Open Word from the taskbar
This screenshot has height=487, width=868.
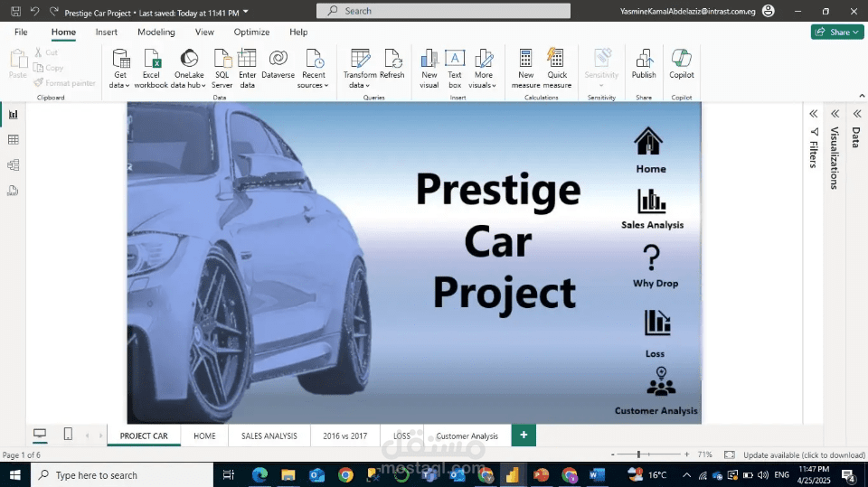tap(597, 475)
